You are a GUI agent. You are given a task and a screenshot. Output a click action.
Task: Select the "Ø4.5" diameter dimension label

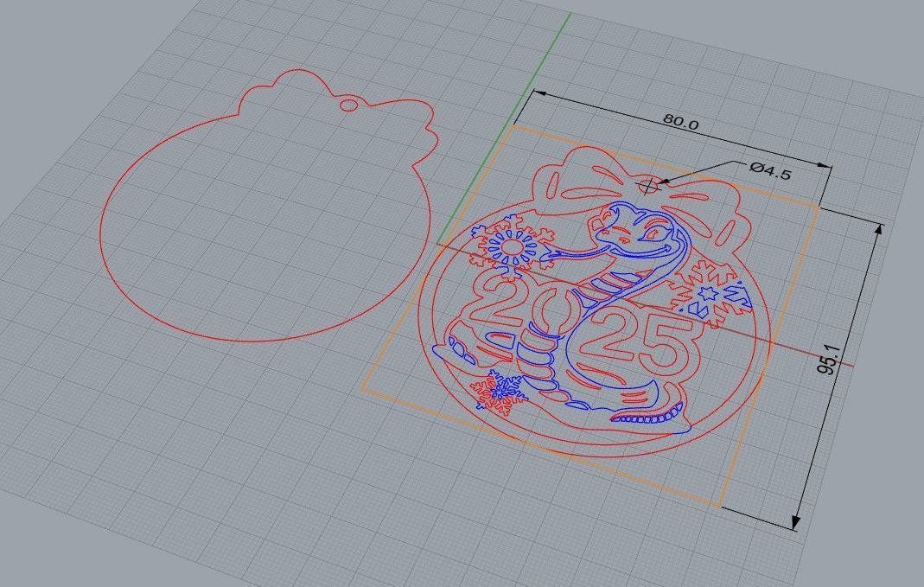pyautogui.click(x=771, y=170)
